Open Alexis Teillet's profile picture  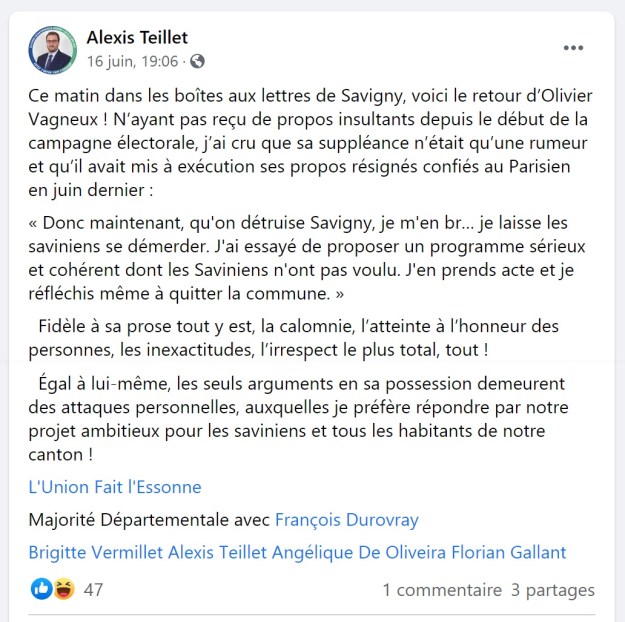[53, 49]
